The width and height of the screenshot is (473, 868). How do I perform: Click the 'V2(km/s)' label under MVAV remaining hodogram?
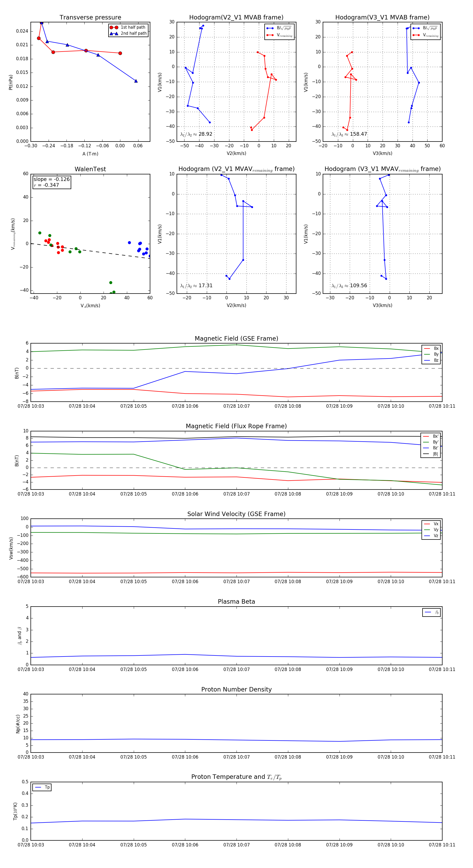click(236, 306)
